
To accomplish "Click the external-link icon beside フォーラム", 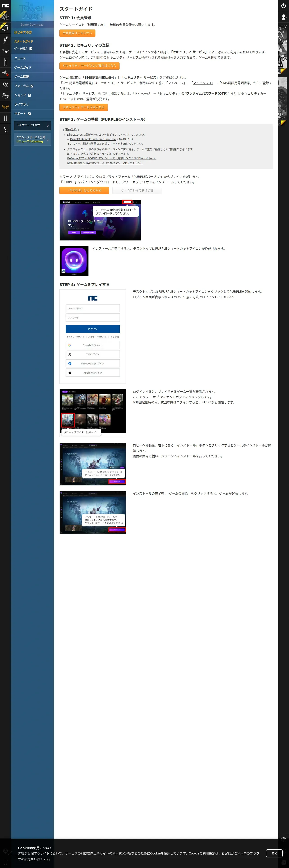I will [32, 86].
